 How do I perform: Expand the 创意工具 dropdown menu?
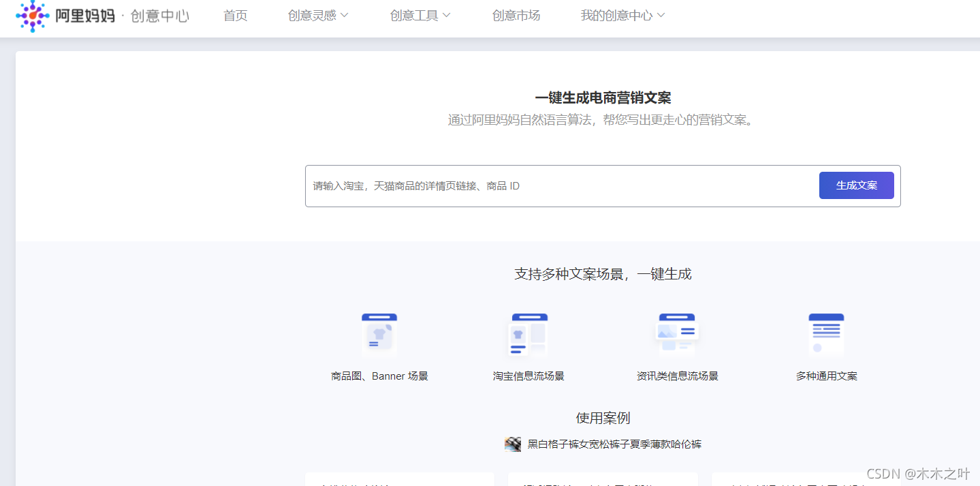click(420, 16)
